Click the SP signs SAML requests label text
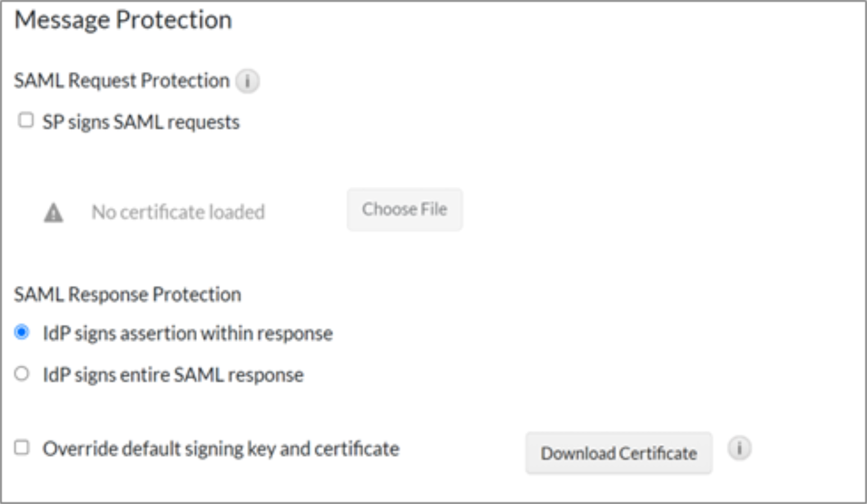This screenshot has width=867, height=504. (x=141, y=122)
